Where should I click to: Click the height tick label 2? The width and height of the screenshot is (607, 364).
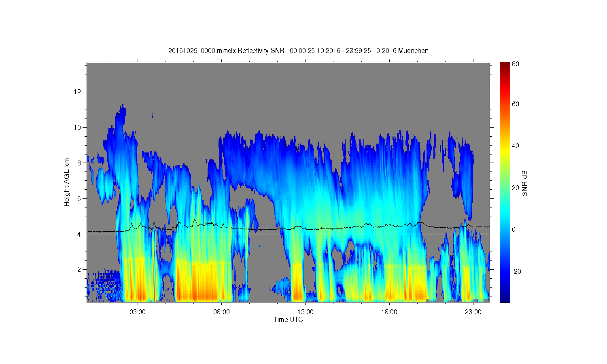(80, 269)
